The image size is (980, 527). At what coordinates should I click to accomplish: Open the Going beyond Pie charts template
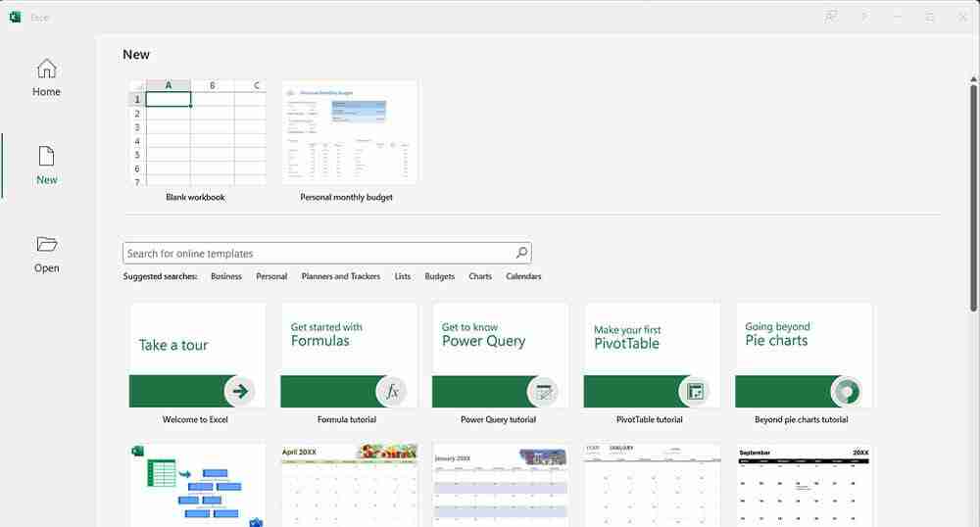point(804,356)
